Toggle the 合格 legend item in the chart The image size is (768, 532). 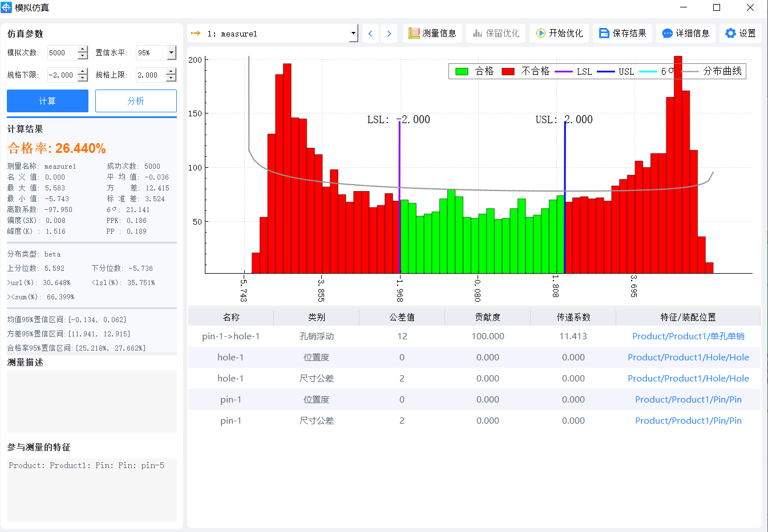coord(472,71)
